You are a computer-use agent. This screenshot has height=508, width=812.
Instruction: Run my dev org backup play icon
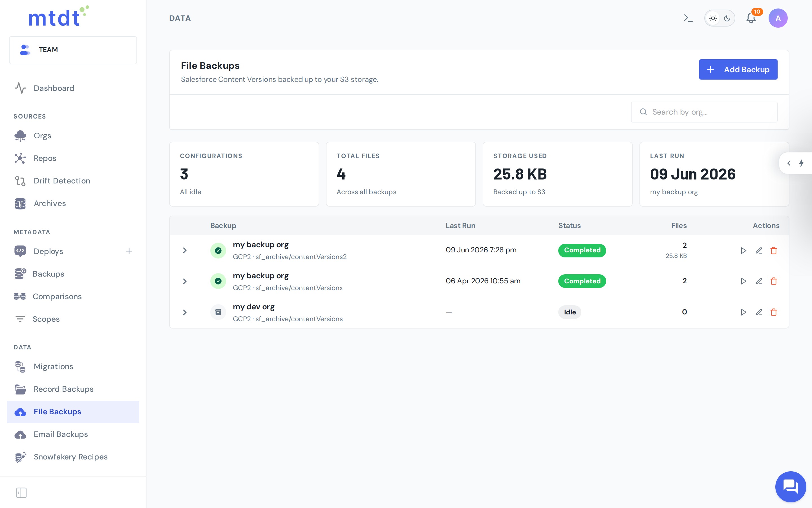pyautogui.click(x=743, y=312)
